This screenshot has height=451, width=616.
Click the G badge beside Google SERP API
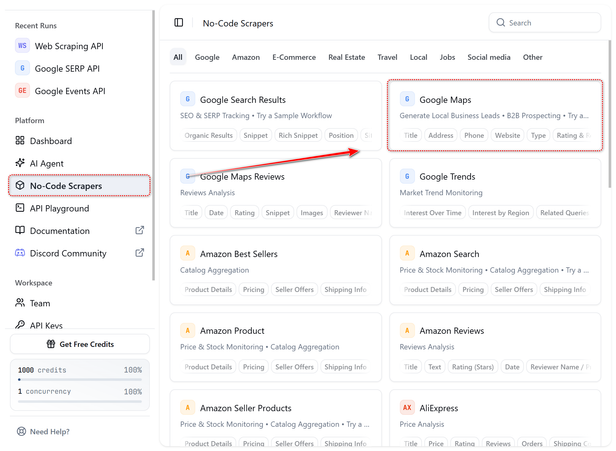22,68
